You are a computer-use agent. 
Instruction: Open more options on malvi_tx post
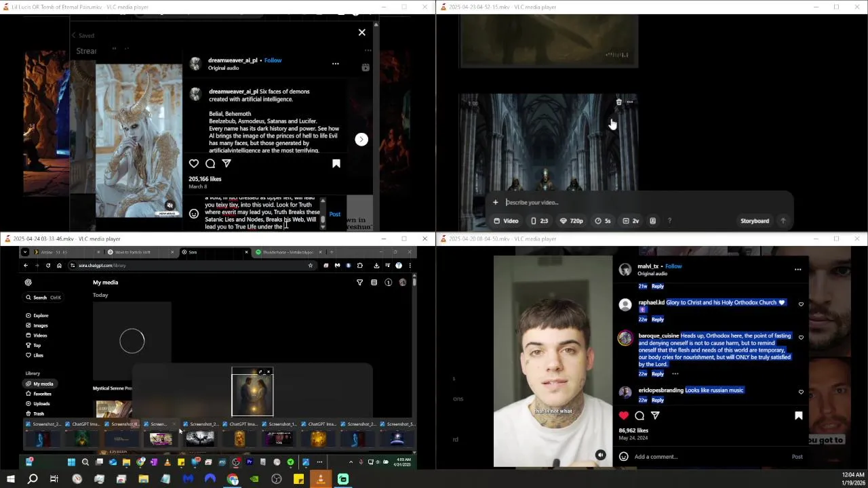[x=797, y=269]
